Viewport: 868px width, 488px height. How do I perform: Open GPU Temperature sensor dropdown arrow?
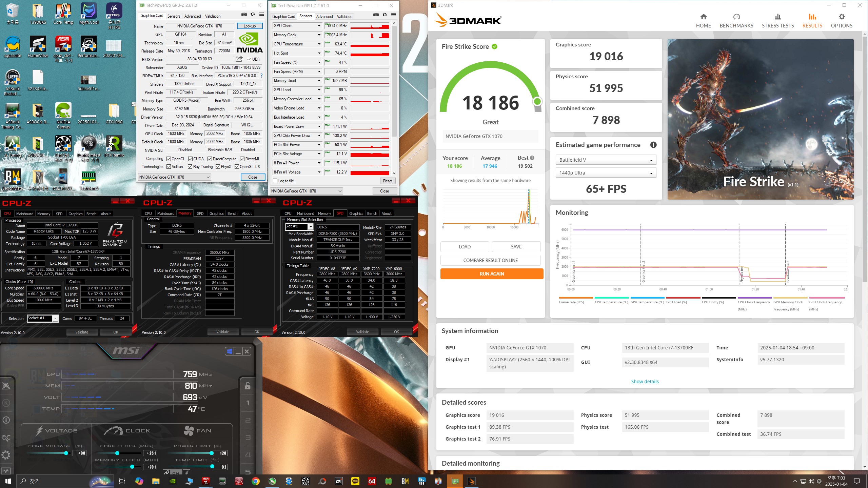[x=319, y=44]
